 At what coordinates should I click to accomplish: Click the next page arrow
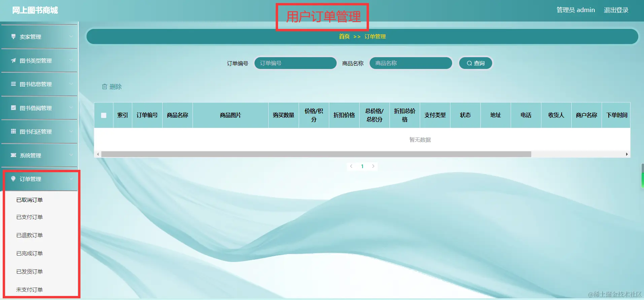373,166
